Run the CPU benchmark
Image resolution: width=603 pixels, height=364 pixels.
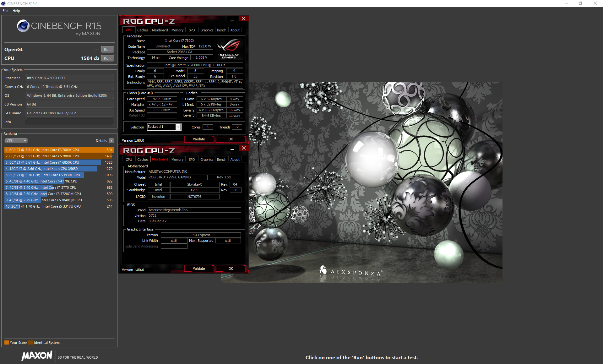pos(107,58)
